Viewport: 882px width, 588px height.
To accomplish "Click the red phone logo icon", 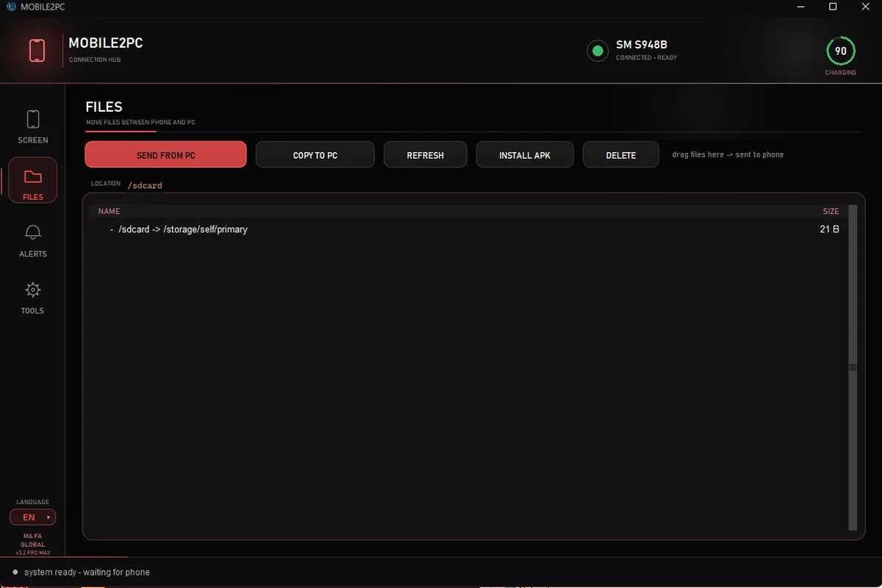I will click(37, 51).
